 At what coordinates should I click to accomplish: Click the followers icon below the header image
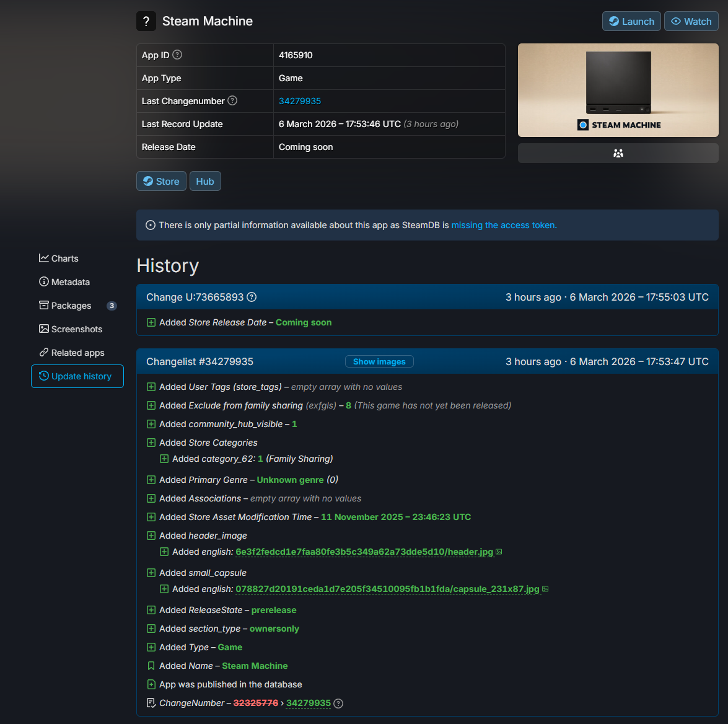coord(618,152)
